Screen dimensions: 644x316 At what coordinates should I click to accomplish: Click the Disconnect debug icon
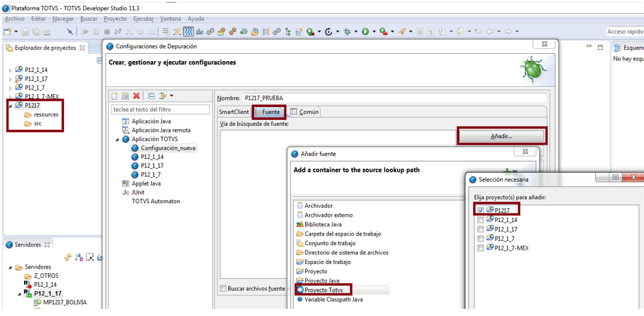(118, 32)
